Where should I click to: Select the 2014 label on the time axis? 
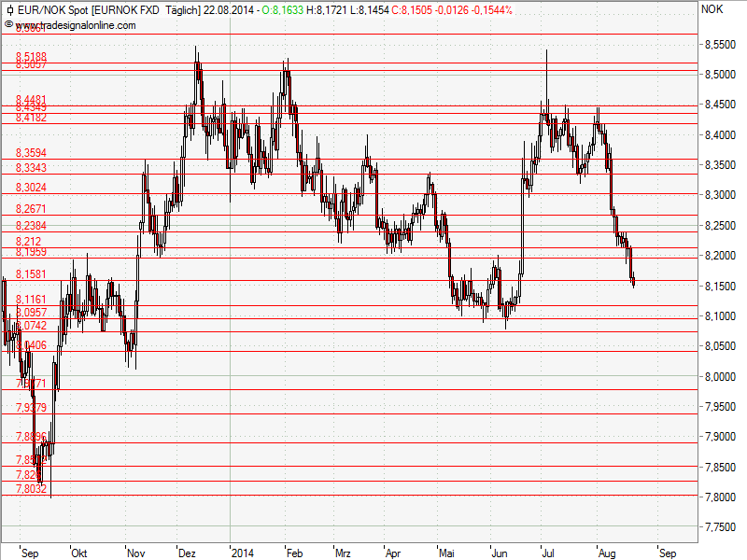point(245,553)
